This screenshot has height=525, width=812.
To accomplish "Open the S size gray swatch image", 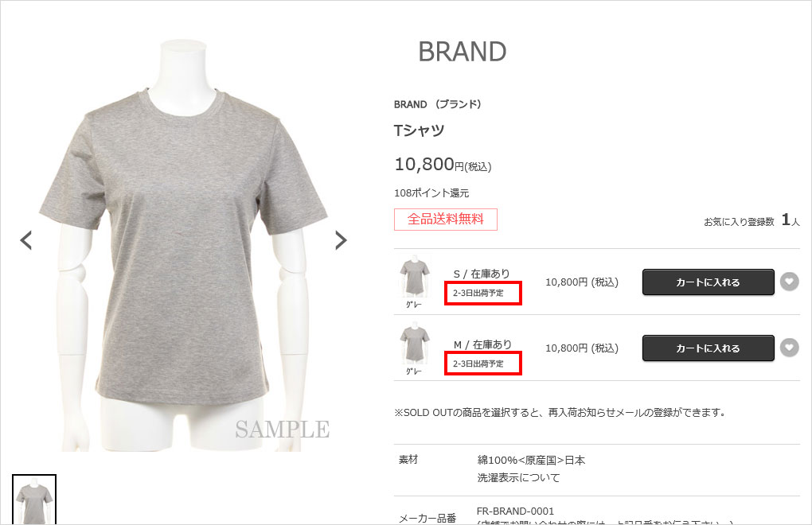I will point(414,278).
